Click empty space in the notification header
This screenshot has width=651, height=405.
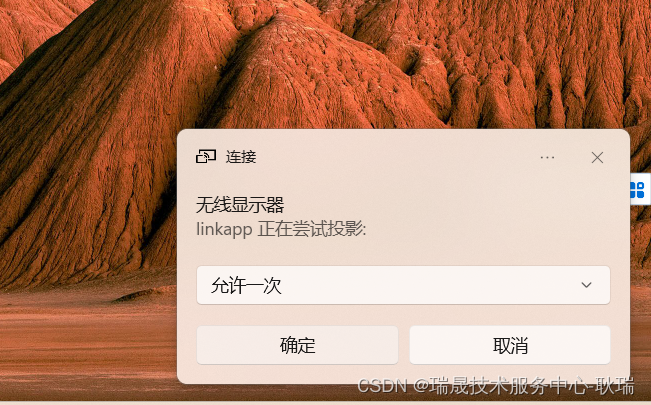[394, 157]
